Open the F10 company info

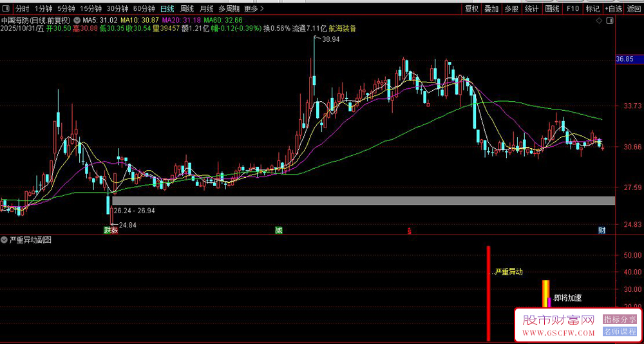573,8
